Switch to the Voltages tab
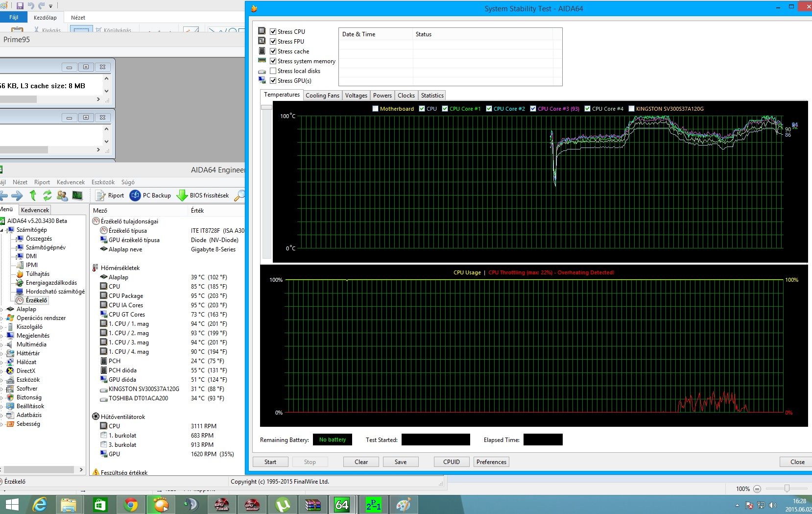812x514 pixels. [x=356, y=96]
